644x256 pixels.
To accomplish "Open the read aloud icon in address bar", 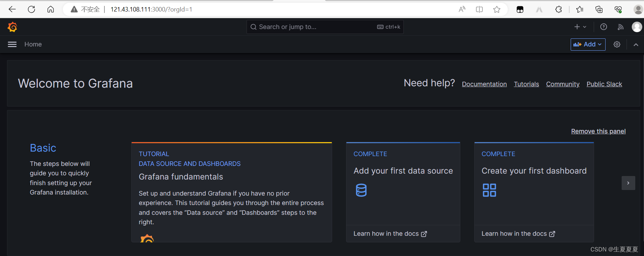I will [x=462, y=9].
